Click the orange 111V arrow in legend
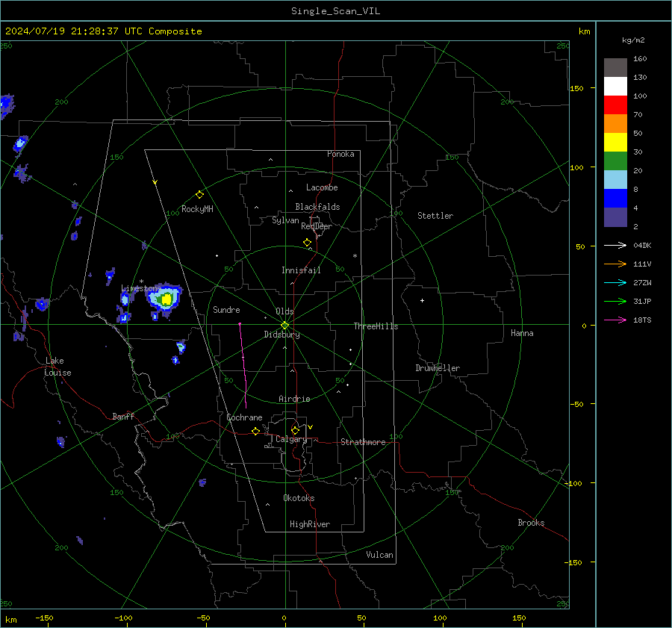 click(x=615, y=264)
